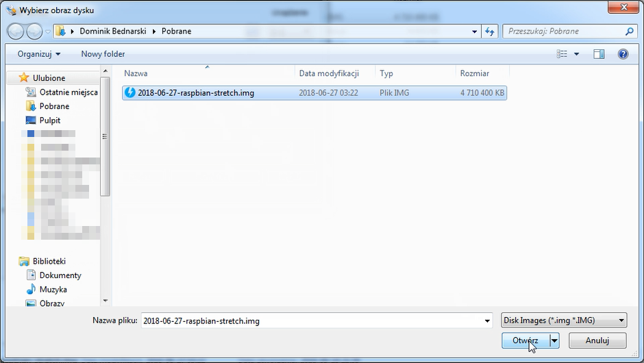The image size is (644, 363).
Task: Click the Nazwa pliku text field
Action: point(312,321)
